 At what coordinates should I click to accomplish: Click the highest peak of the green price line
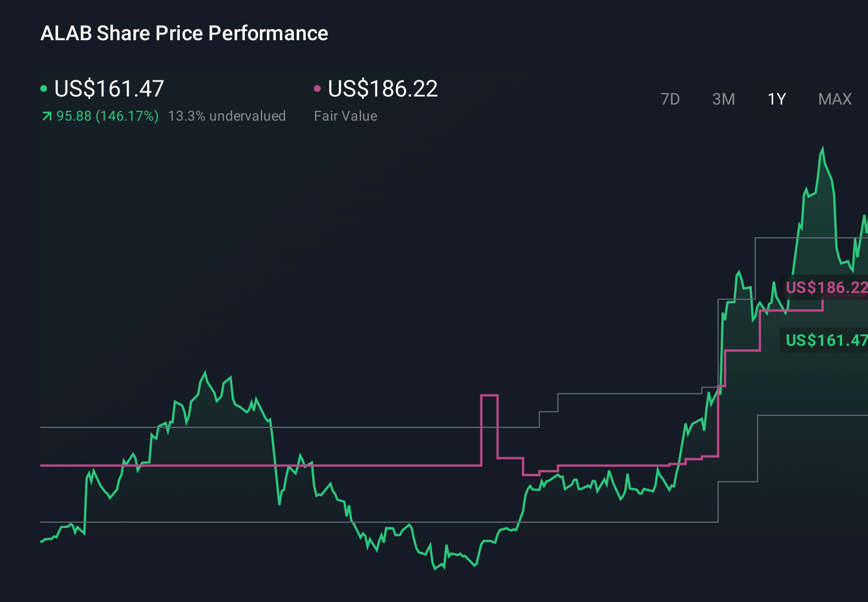823,149
